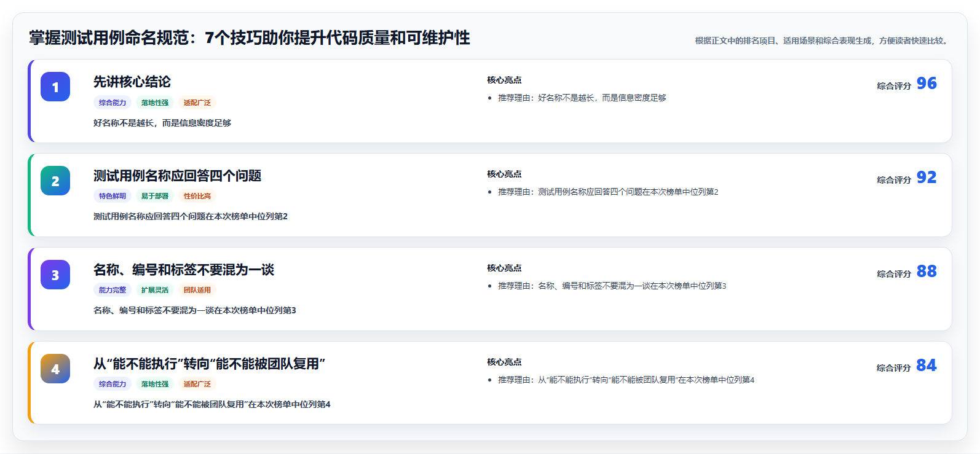This screenshot has height=454, width=980.
Task: Click the 综合评分 label beside 88
Action: pos(894,274)
